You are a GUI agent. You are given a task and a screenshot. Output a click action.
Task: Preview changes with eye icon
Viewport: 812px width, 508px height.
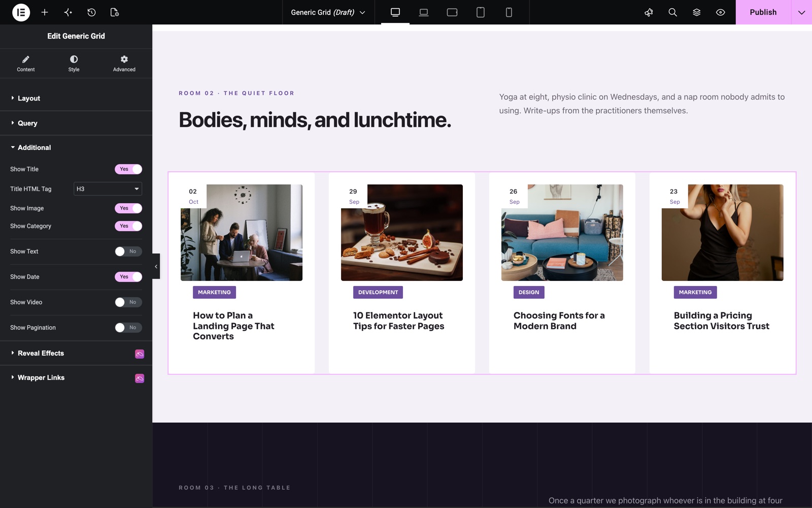pos(720,12)
